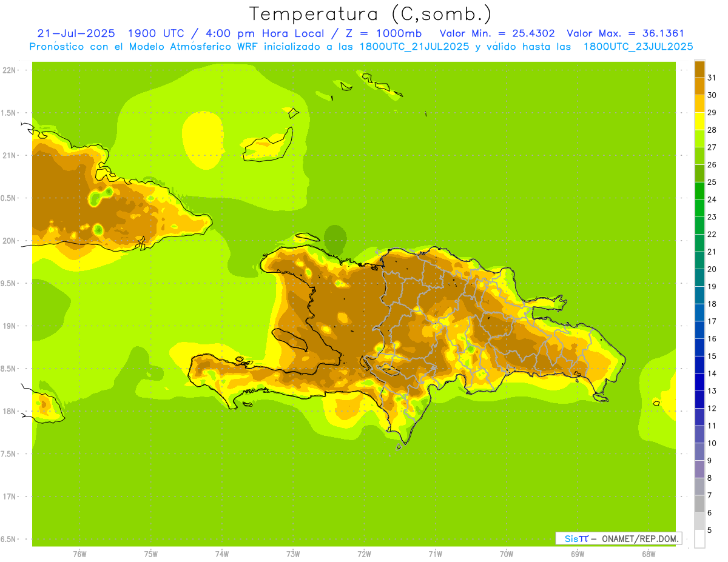This screenshot has width=728, height=562.
Task: Click the yellow legend swatch between 28 and 29
Action: click(699, 121)
